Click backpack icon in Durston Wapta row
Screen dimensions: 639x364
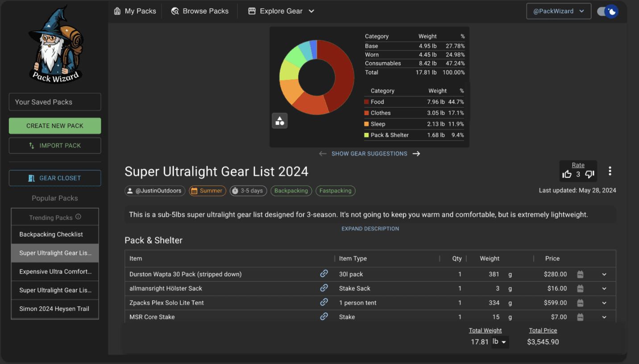[x=580, y=274]
